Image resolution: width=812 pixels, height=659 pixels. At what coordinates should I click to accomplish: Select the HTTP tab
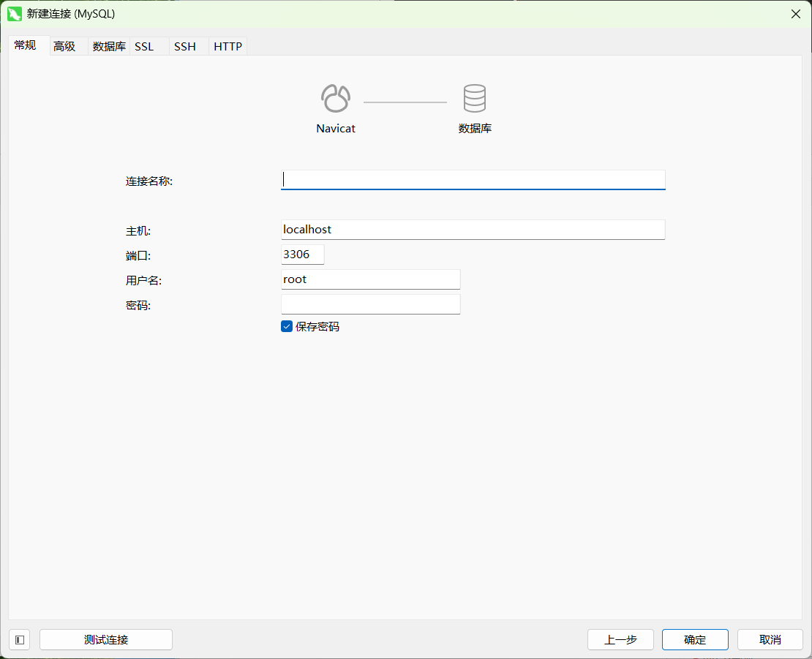pos(227,45)
